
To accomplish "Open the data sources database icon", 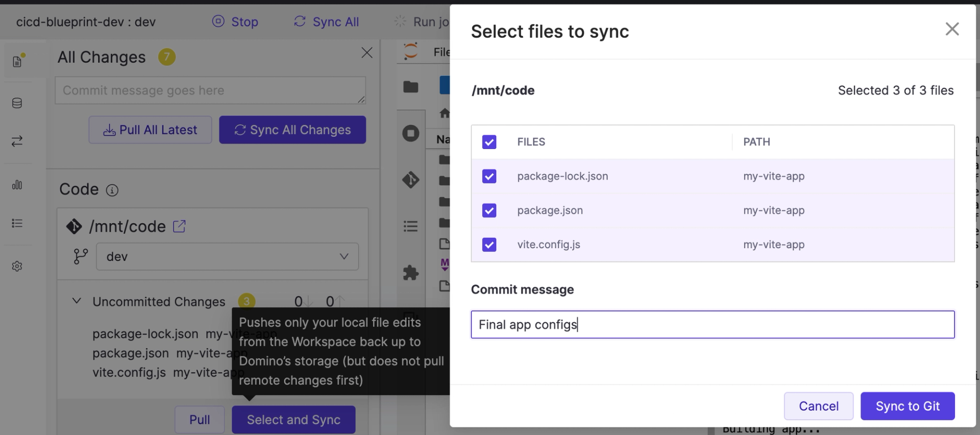I will tap(17, 103).
